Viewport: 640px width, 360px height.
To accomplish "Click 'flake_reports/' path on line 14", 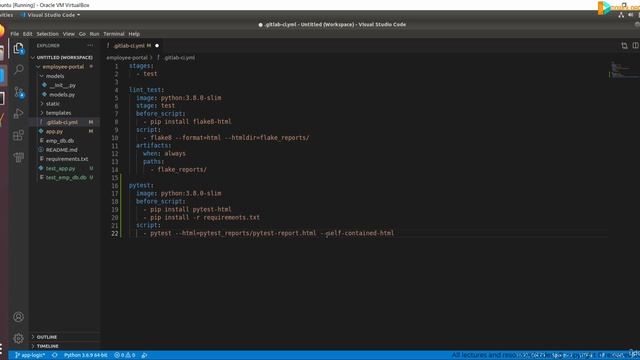I will (182, 169).
